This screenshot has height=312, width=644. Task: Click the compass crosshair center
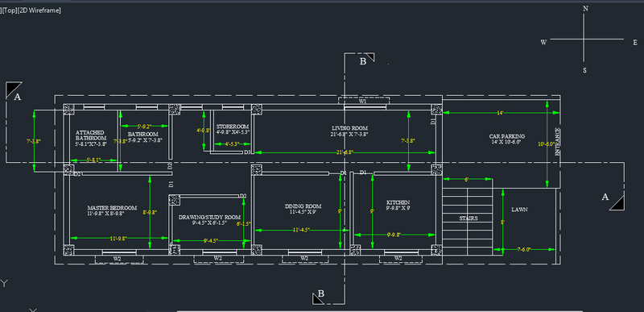click(584, 40)
